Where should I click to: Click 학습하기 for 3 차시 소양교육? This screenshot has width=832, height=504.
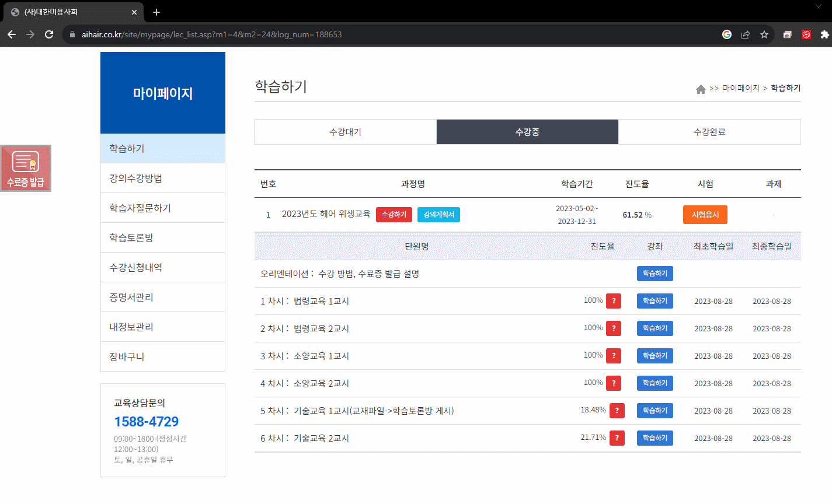point(655,356)
